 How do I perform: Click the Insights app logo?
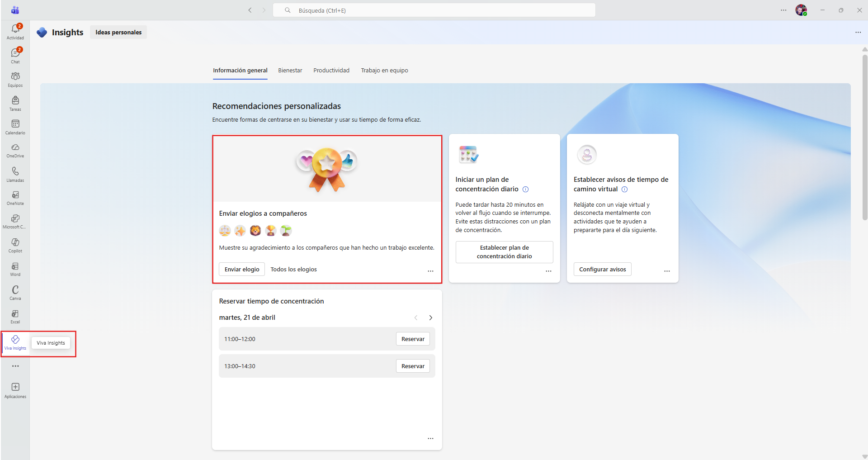click(x=42, y=32)
